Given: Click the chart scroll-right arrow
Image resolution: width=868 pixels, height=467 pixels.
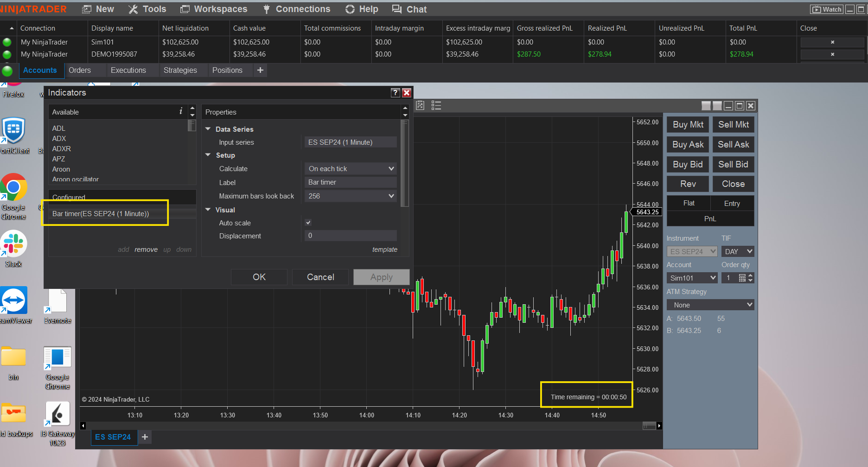Looking at the screenshot, I should click(659, 426).
